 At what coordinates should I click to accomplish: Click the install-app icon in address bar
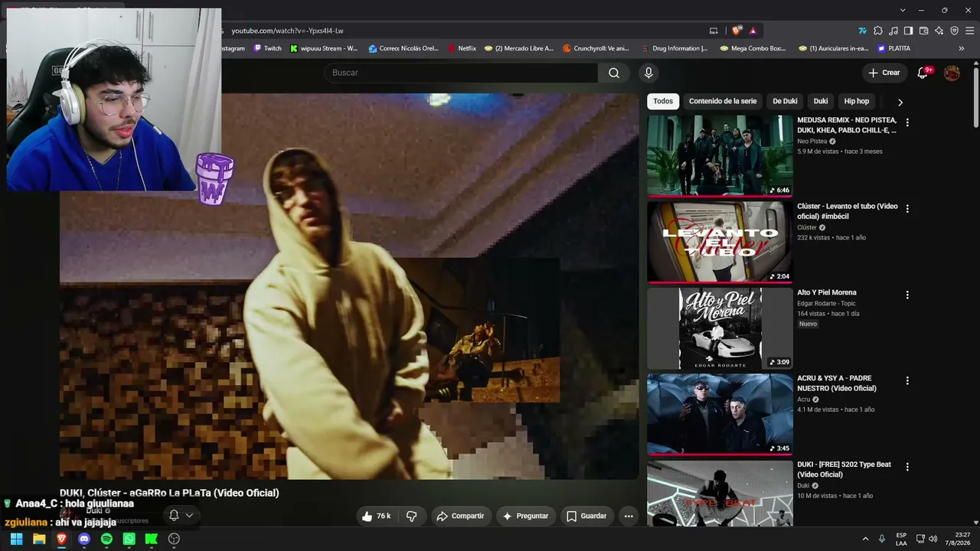(x=714, y=31)
